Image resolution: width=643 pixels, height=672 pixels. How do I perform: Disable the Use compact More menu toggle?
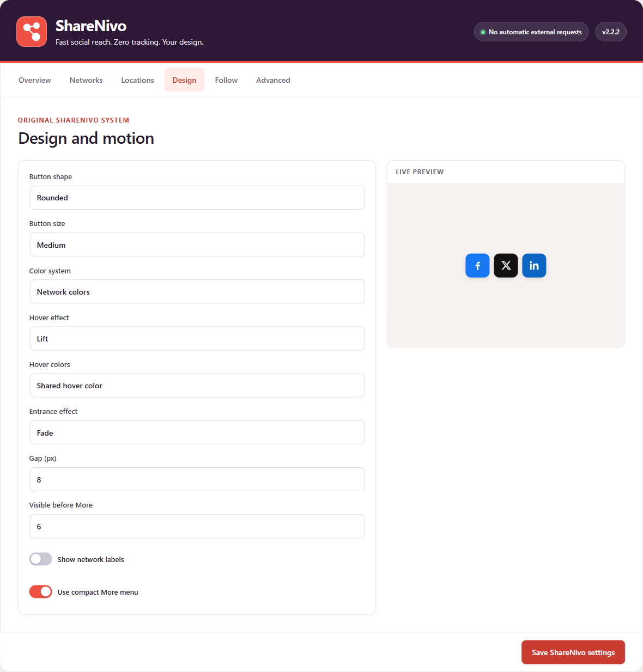(x=41, y=592)
